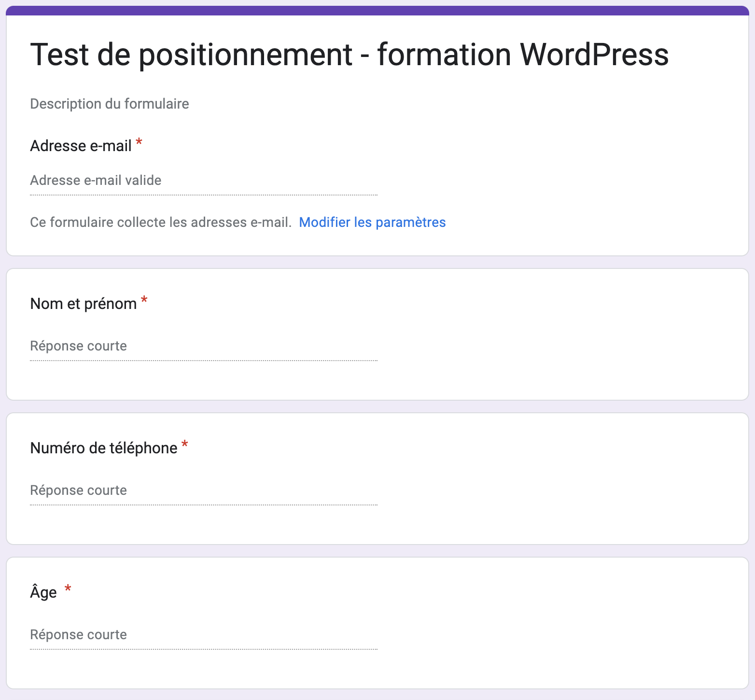Click the red asterisk beside 'Adresse e-mail'
Image resolution: width=755 pixels, height=700 pixels.
coord(139,142)
